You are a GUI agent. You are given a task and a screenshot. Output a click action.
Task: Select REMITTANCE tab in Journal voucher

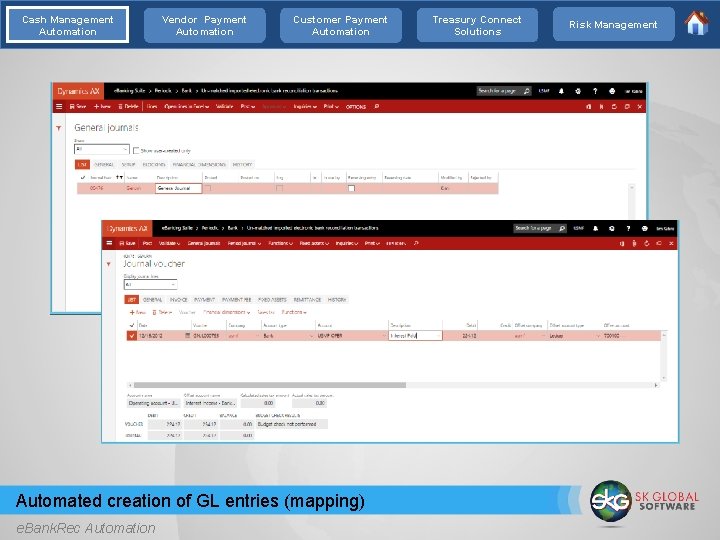coord(307,300)
